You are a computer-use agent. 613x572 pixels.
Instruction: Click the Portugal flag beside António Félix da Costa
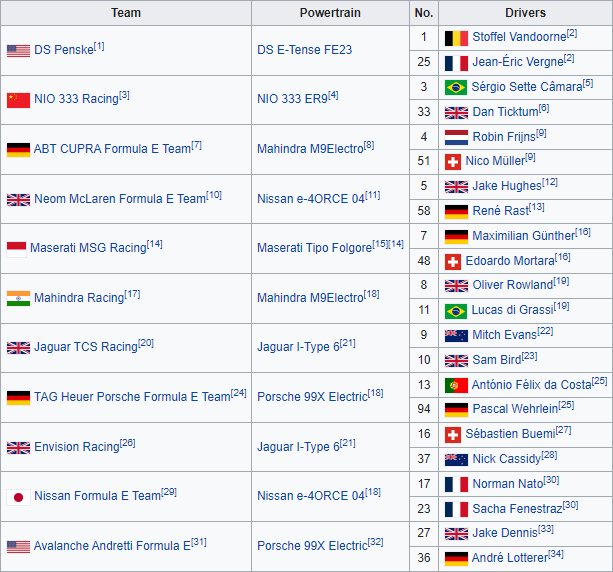(x=456, y=386)
